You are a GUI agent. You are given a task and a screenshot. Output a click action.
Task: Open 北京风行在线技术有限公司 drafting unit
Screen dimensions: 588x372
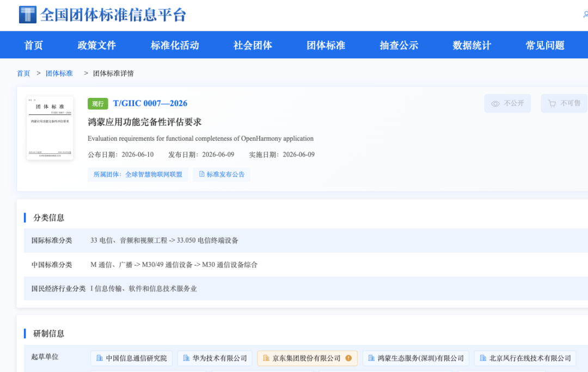525,358
